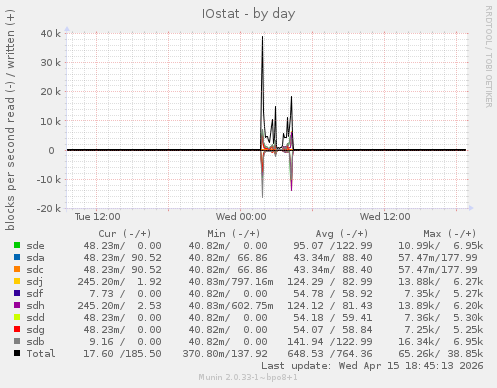Click the graph title 'IOstat - by day'

(248, 14)
